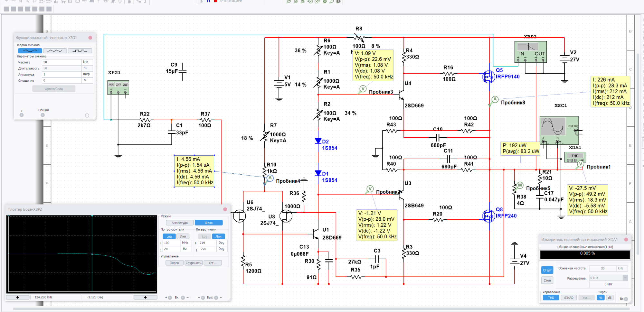The image size is (644, 312).
Task: Select potentiometer R8 100Ω
Action: (x=359, y=38)
